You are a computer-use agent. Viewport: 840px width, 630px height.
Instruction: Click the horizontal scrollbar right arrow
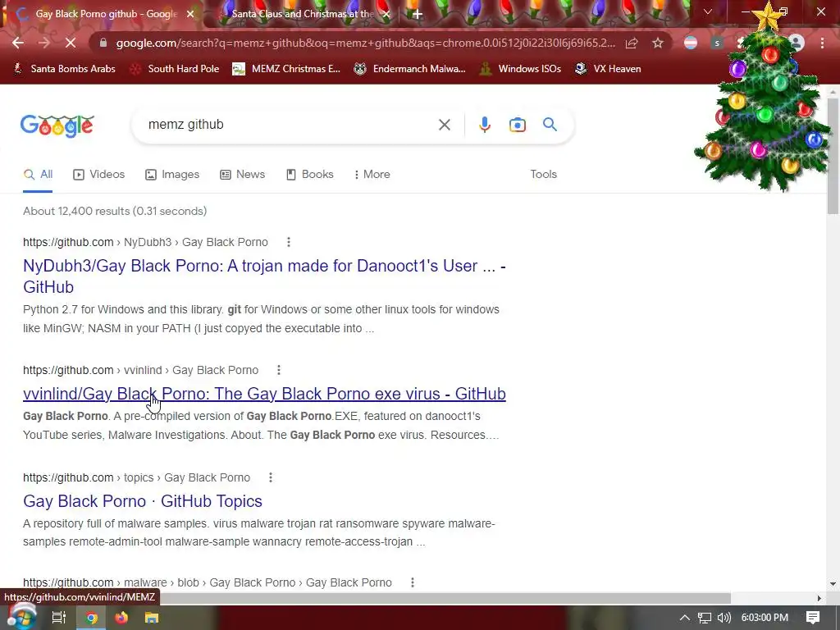pyautogui.click(x=819, y=598)
